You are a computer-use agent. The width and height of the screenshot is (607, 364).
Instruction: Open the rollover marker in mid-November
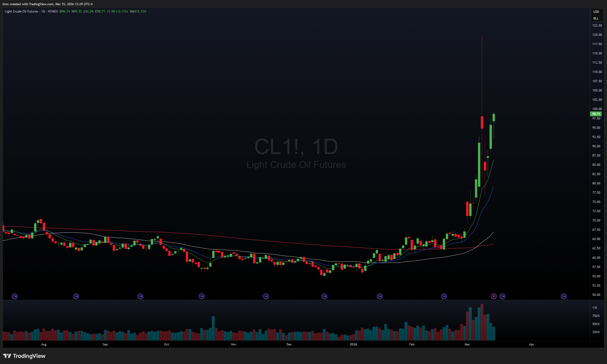point(266,296)
